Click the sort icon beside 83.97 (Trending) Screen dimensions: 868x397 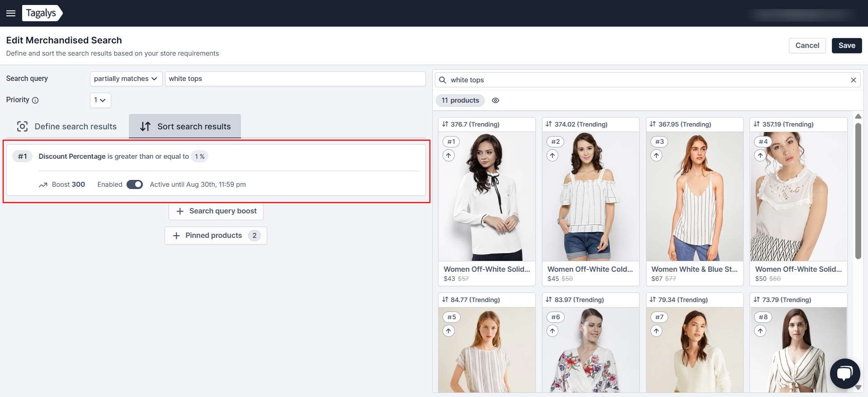click(x=549, y=300)
